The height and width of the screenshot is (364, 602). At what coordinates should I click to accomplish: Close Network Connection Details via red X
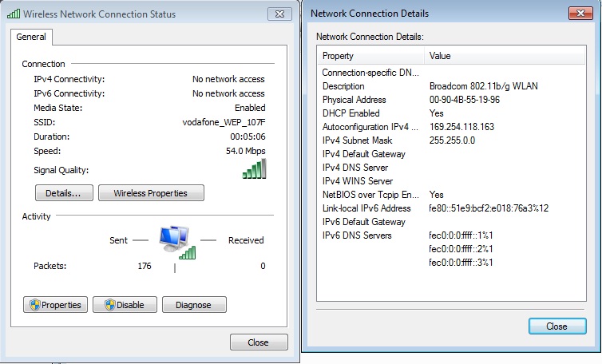pyautogui.click(x=578, y=14)
